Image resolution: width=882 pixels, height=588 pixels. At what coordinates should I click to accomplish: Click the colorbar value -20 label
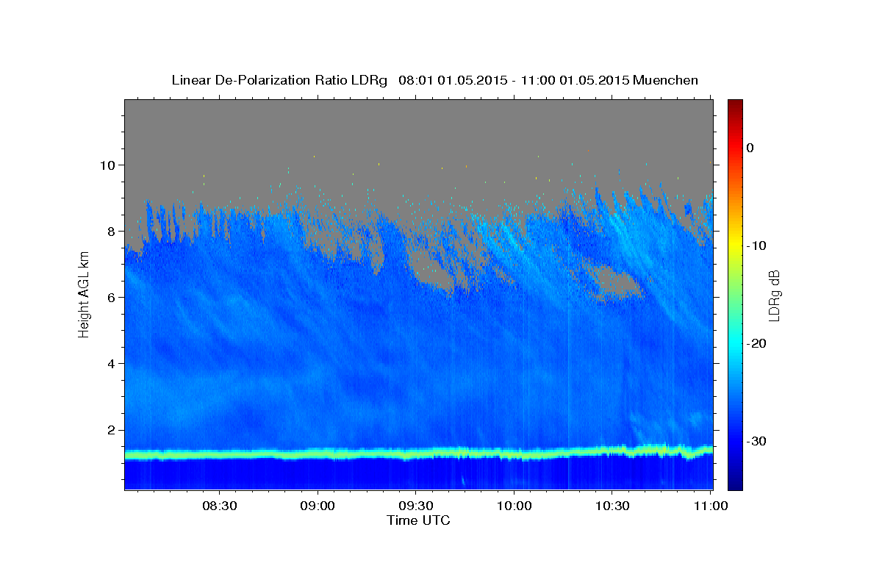click(x=757, y=343)
